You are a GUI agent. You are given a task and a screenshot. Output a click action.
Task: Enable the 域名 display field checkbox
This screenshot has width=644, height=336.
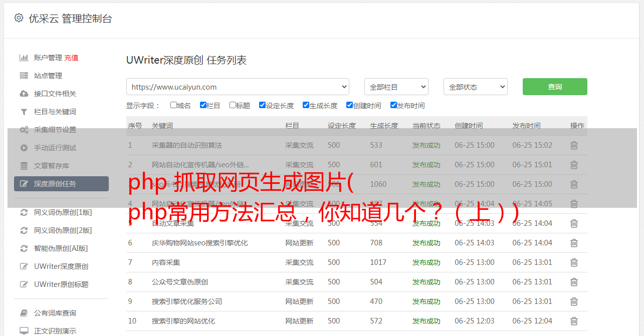[x=173, y=105]
